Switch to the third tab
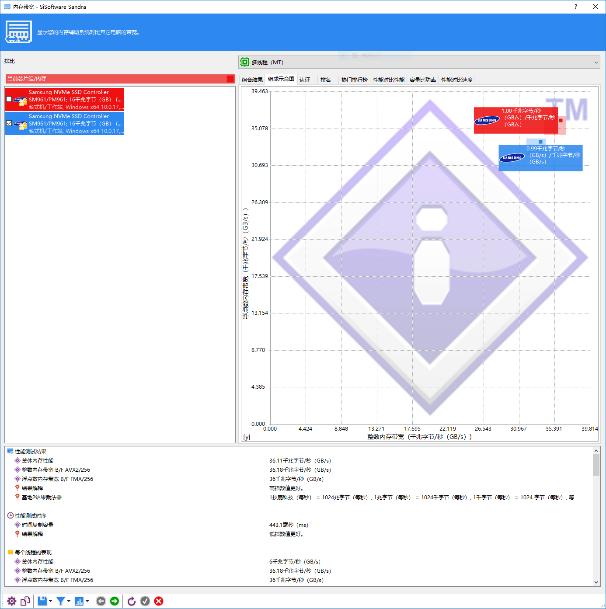Screen dimensions: 606x609 [x=305, y=80]
